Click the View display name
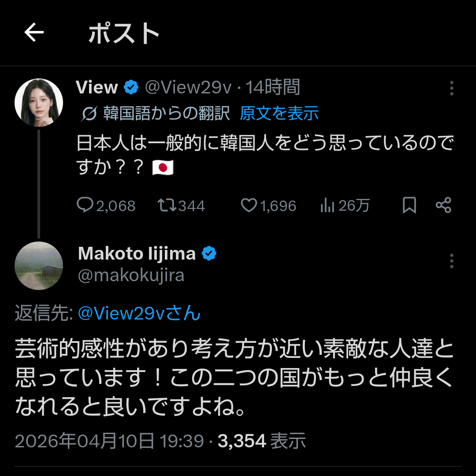The height and width of the screenshot is (476, 476). (97, 87)
